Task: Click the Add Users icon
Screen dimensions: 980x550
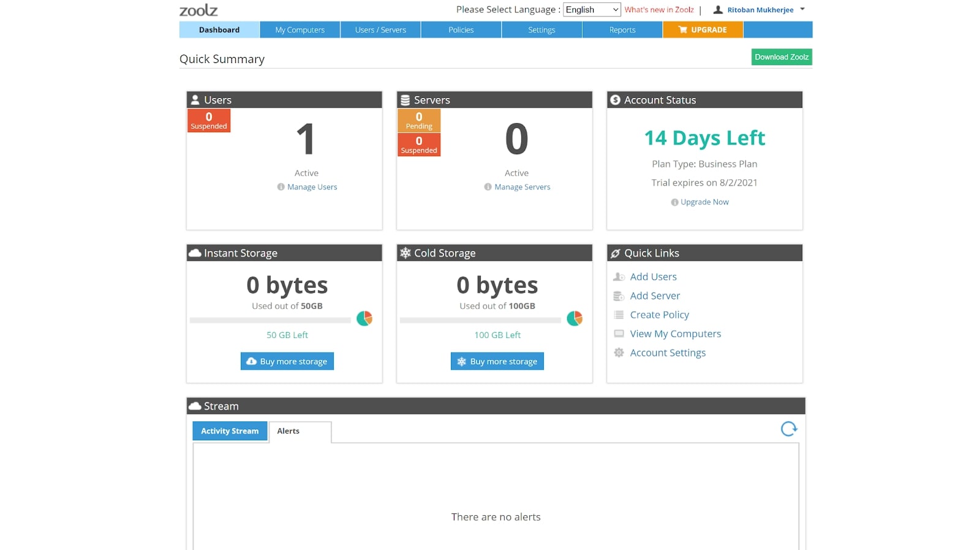Action: click(x=619, y=277)
